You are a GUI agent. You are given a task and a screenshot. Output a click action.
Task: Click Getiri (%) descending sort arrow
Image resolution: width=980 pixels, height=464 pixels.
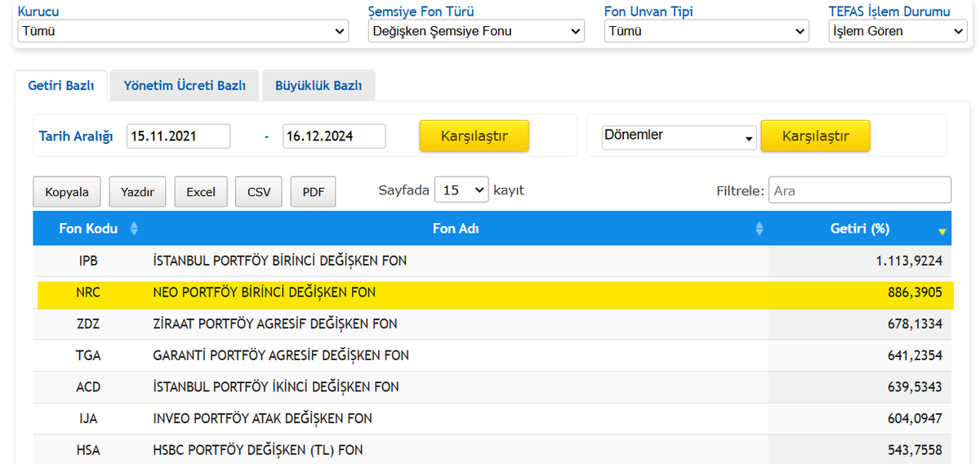pyautogui.click(x=942, y=232)
